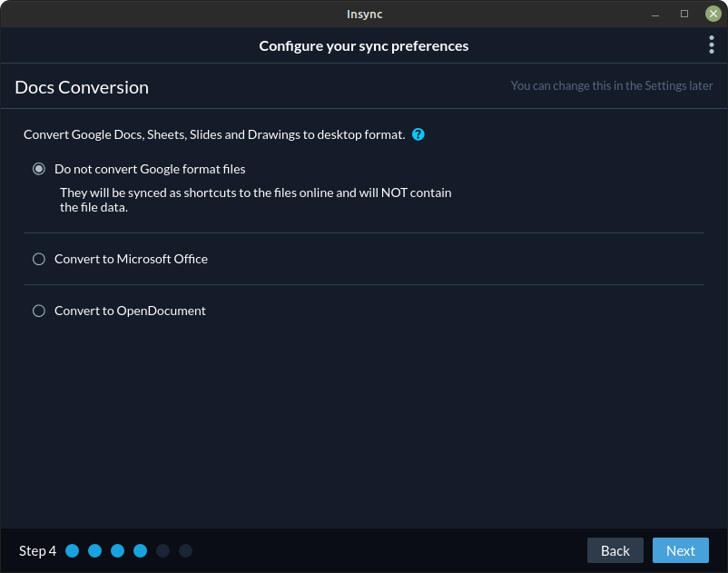Click the last dark step progress dot
The height and width of the screenshot is (573, 728).
(x=185, y=550)
